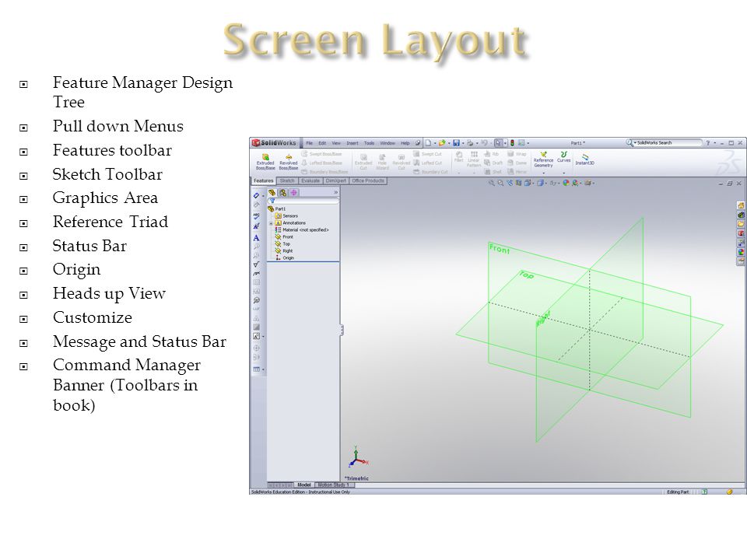Open the Tools menu
Image resolution: width=747 pixels, height=560 pixels.
tap(369, 143)
